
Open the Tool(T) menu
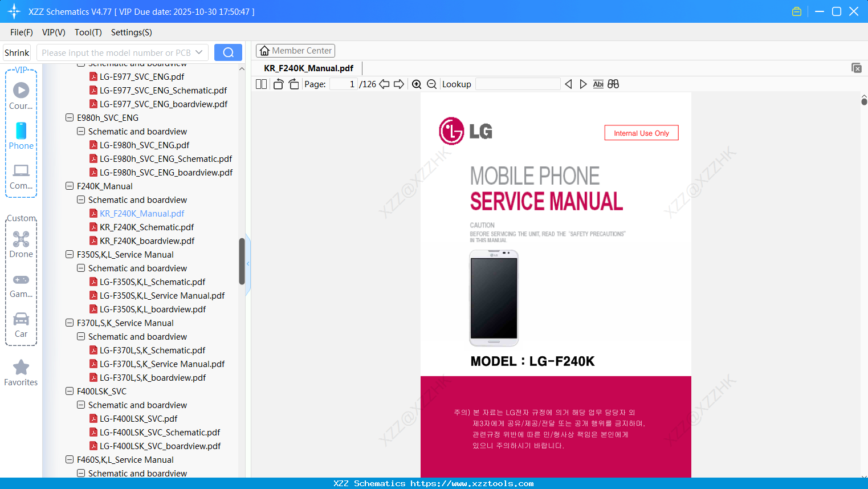click(x=88, y=32)
